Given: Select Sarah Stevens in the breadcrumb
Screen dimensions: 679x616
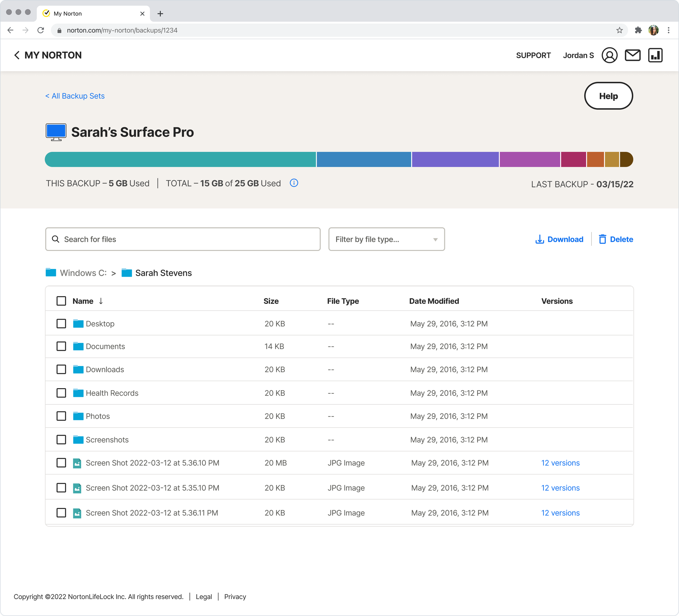Looking at the screenshot, I should 163,273.
